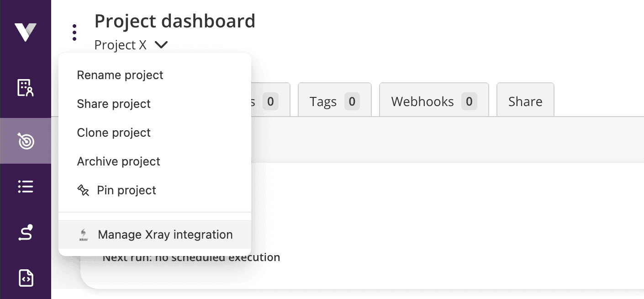The height and width of the screenshot is (299, 644).
Task: Click the Xray icon in the menu
Action: (x=83, y=235)
